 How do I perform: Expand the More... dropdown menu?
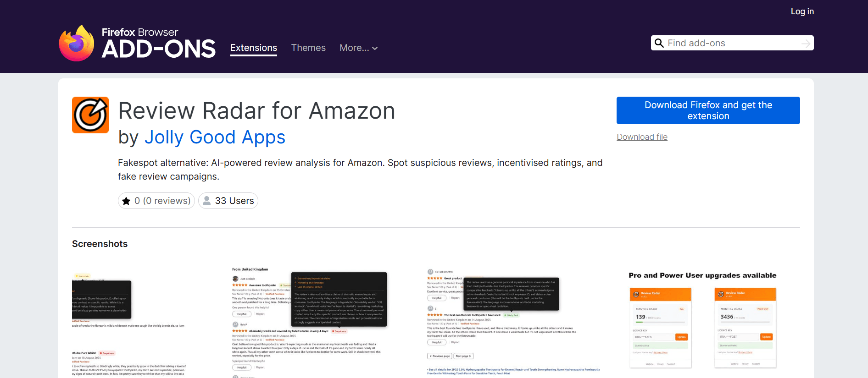tap(359, 48)
